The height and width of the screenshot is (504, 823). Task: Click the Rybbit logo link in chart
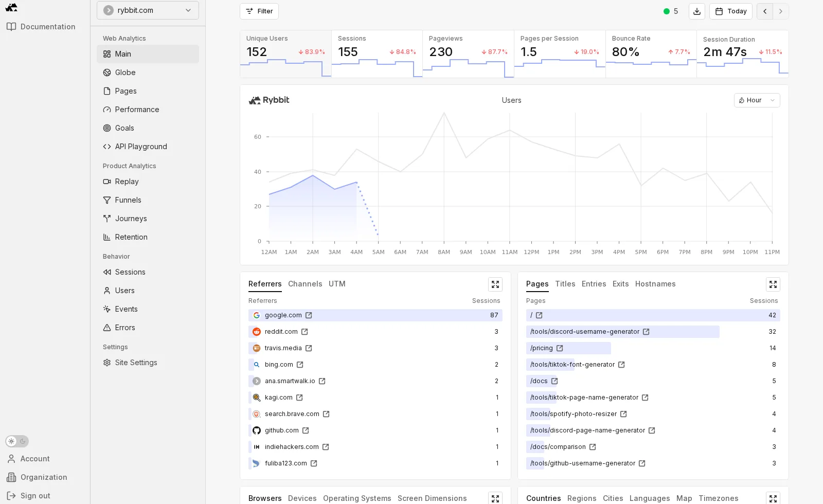coord(269,100)
